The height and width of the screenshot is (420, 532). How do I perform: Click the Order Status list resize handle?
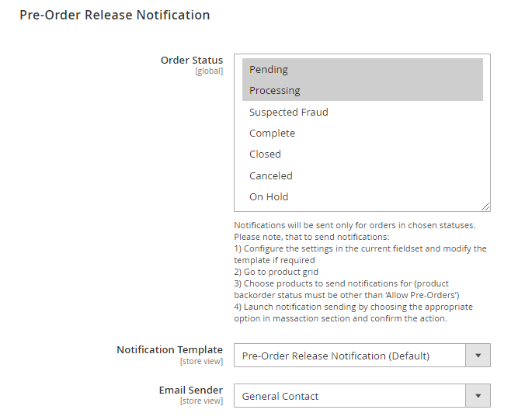pos(485,207)
